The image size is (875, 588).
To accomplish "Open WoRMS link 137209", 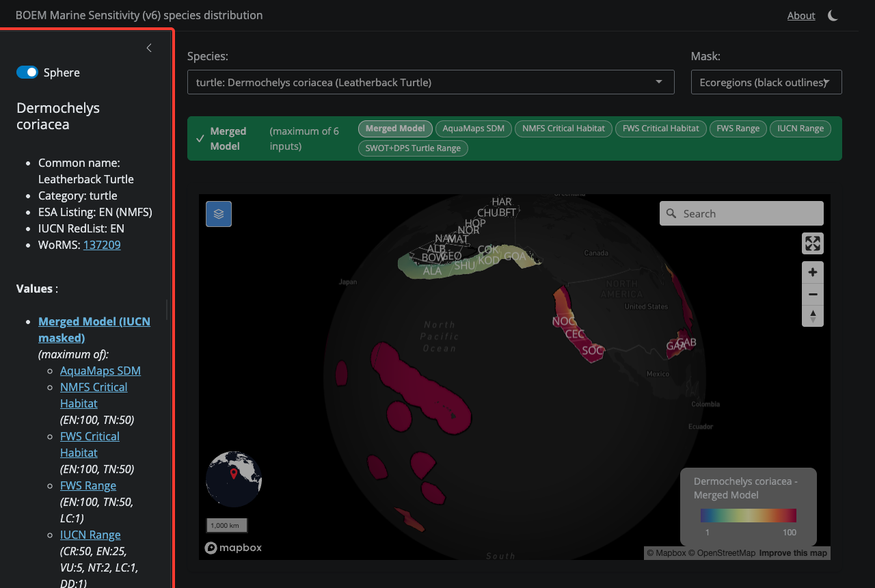I will click(102, 245).
